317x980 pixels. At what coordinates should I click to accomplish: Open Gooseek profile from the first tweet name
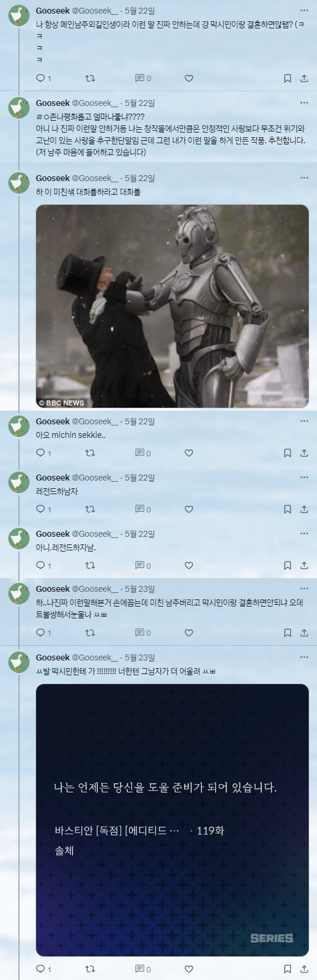tap(53, 11)
